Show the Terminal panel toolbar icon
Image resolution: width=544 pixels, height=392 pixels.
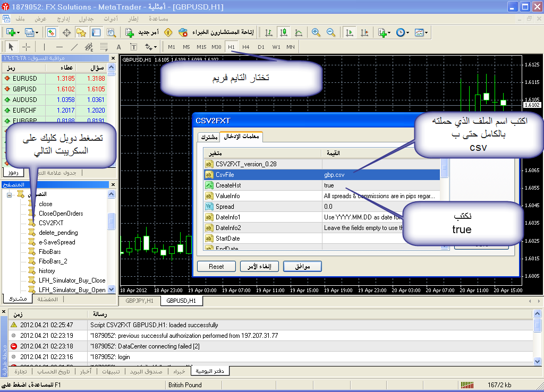(x=96, y=32)
